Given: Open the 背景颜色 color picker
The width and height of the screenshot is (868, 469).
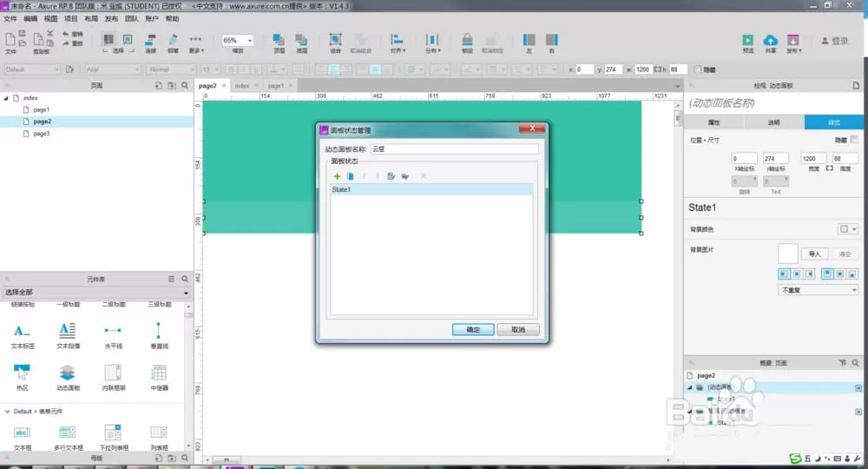Looking at the screenshot, I should pyautogui.click(x=847, y=228).
